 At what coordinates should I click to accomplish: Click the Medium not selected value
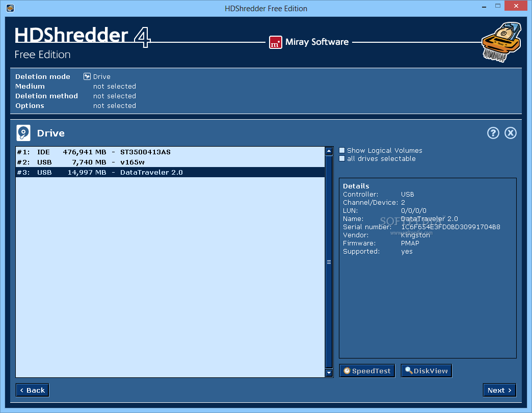click(x=115, y=86)
